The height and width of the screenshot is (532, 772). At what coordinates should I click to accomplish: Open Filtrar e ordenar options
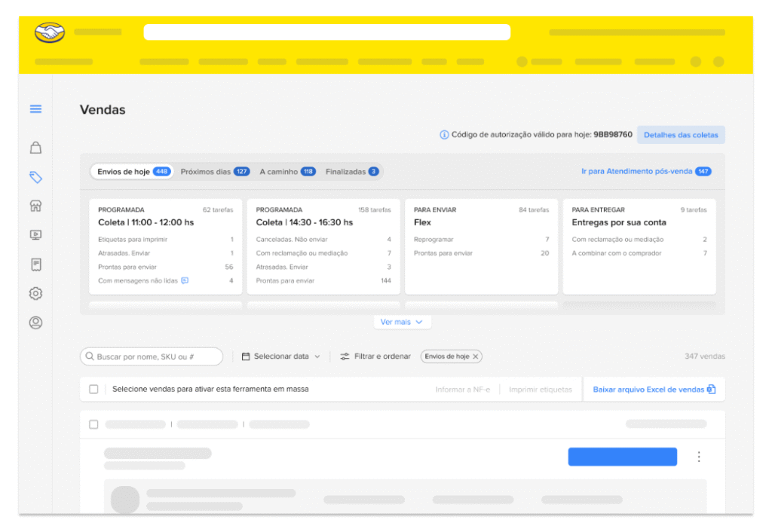pyautogui.click(x=375, y=356)
